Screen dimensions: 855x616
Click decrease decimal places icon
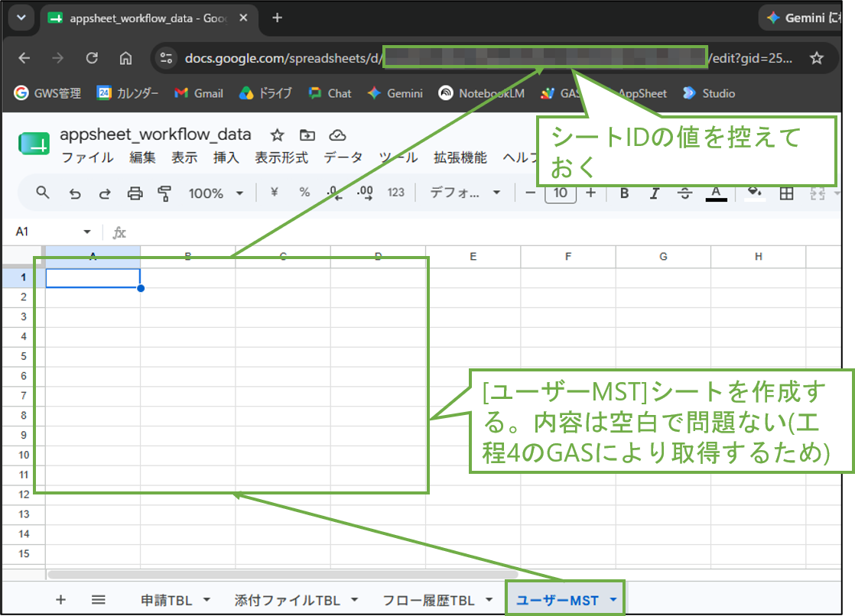pyautogui.click(x=334, y=193)
